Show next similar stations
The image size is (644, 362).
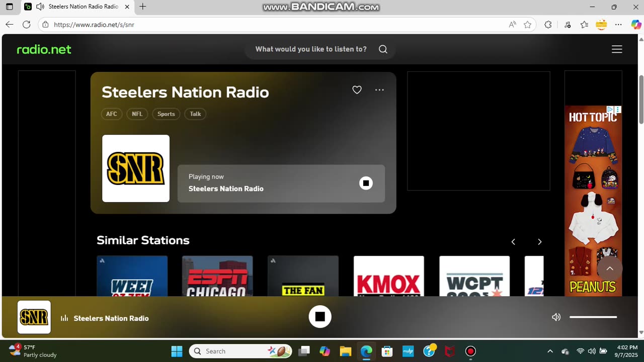click(x=539, y=242)
